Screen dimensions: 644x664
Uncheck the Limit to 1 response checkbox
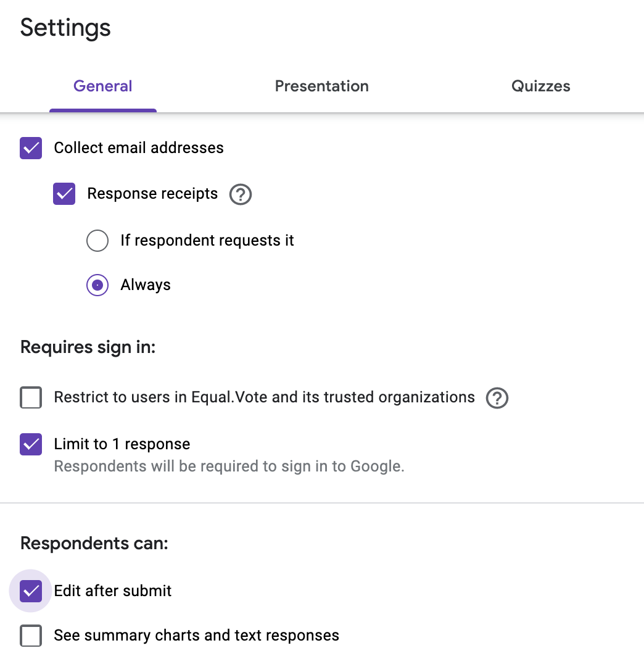(x=31, y=444)
